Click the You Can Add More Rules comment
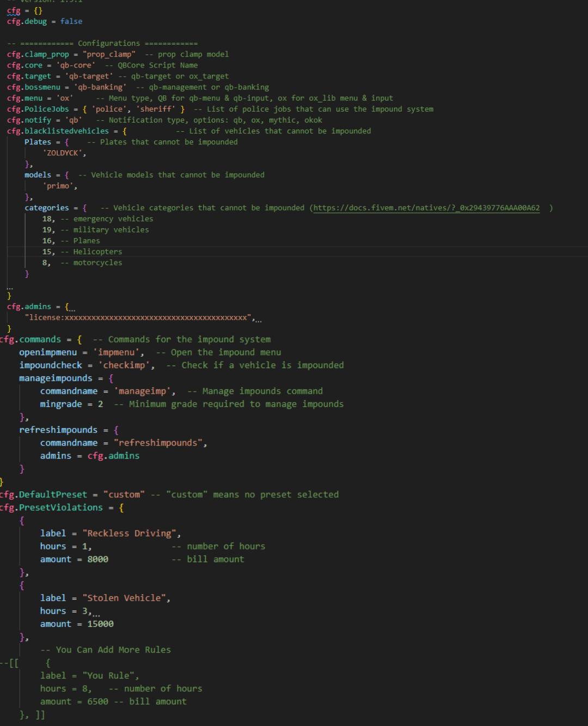 (x=106, y=650)
